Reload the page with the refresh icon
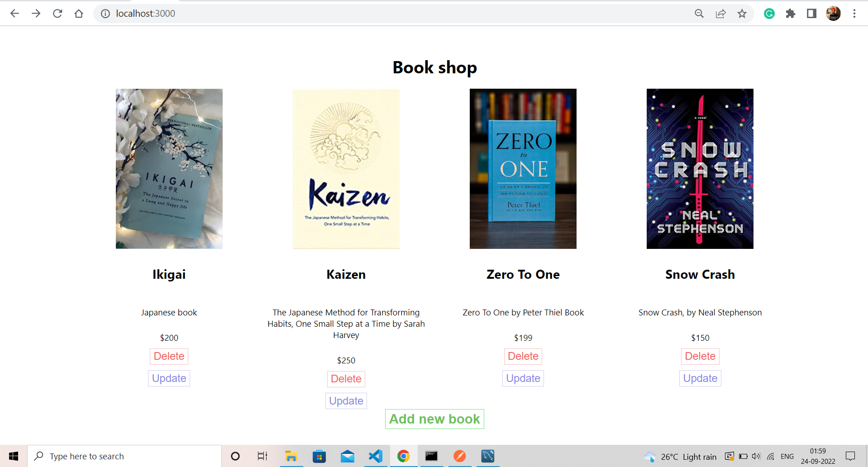 57,14
